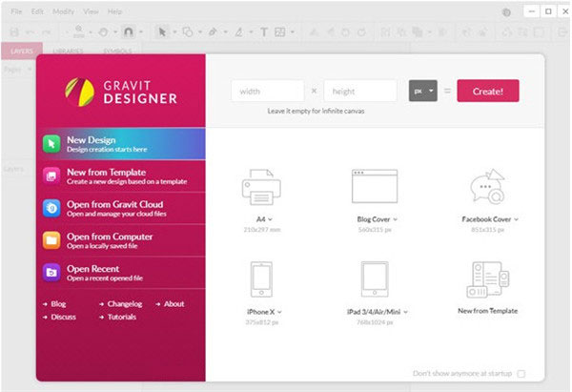The height and width of the screenshot is (392, 572).
Task: Choose the Facebook Cover chat bubble icon
Action: pos(487,186)
